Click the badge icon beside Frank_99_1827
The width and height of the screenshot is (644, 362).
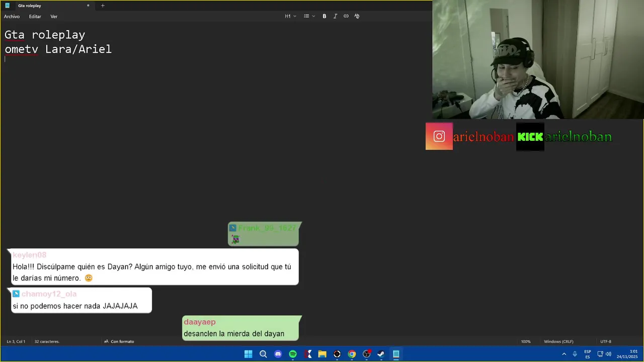coord(232,228)
